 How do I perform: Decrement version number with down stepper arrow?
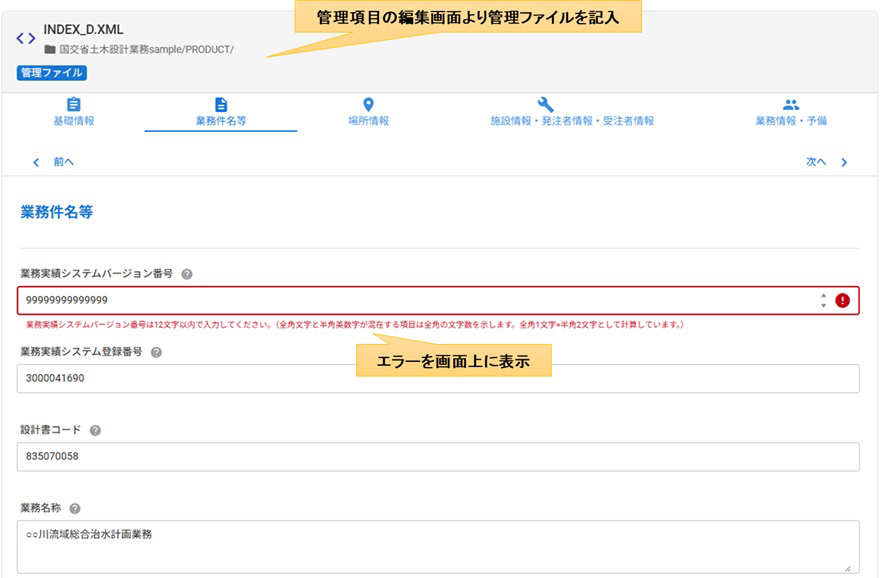coord(822,305)
